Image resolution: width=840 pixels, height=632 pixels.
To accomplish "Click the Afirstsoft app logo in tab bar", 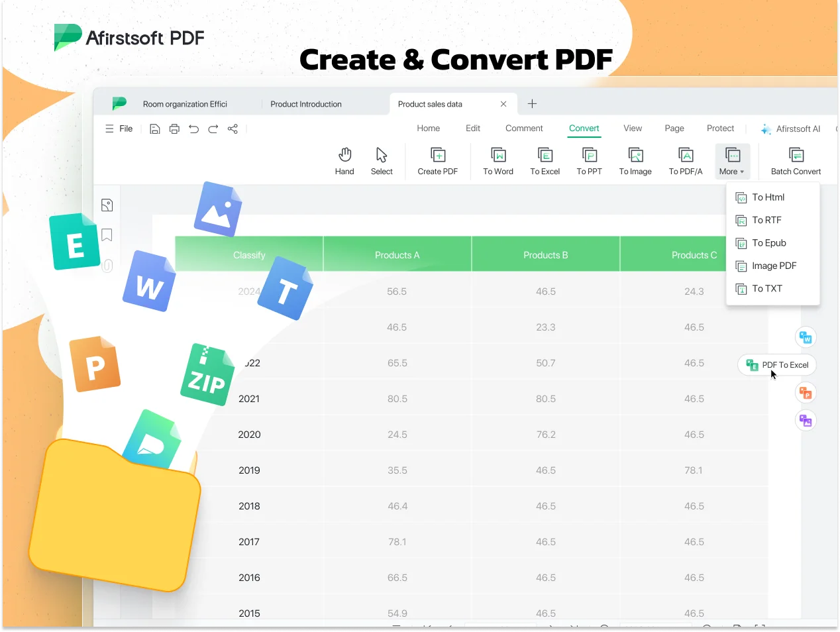I will [119, 103].
